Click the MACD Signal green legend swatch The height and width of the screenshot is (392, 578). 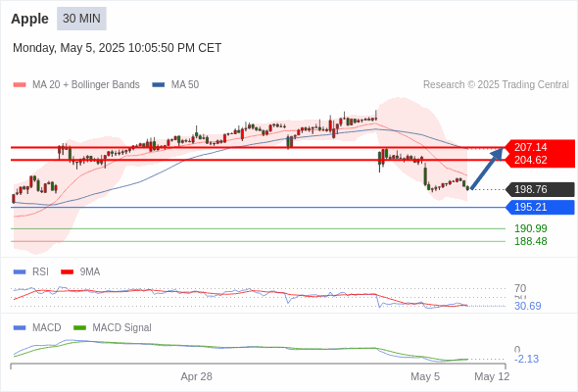79,328
